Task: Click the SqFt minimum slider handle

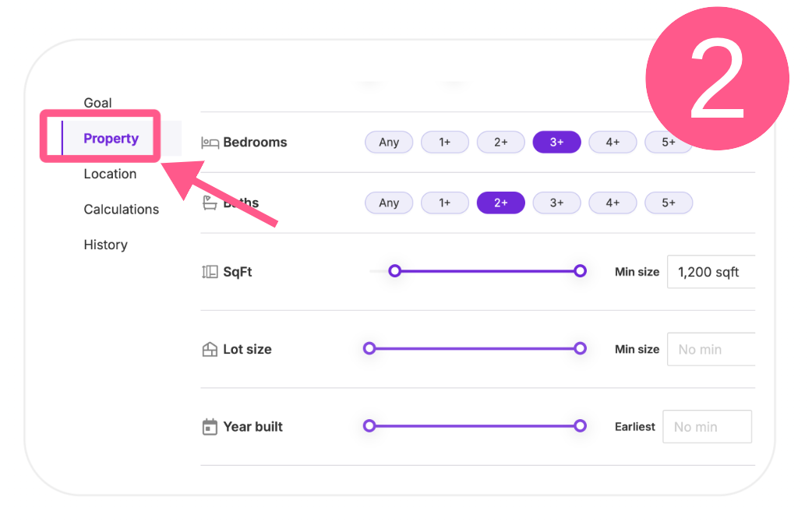Action: coord(394,271)
